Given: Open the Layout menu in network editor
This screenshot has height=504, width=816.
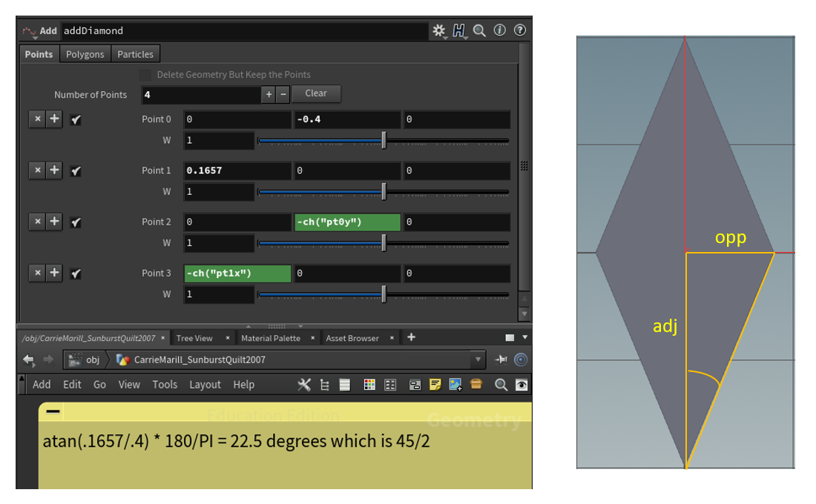Looking at the screenshot, I should pyautogui.click(x=205, y=384).
